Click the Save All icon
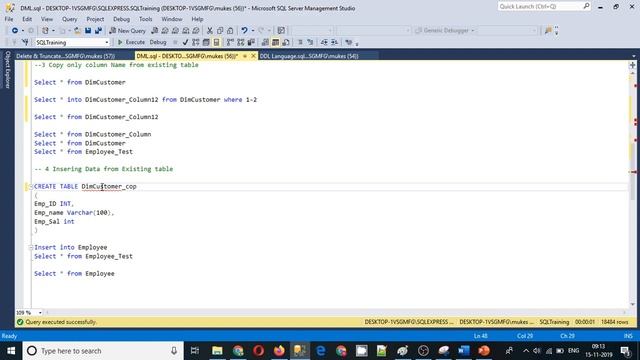This screenshot has height=360, width=640. [x=98, y=31]
